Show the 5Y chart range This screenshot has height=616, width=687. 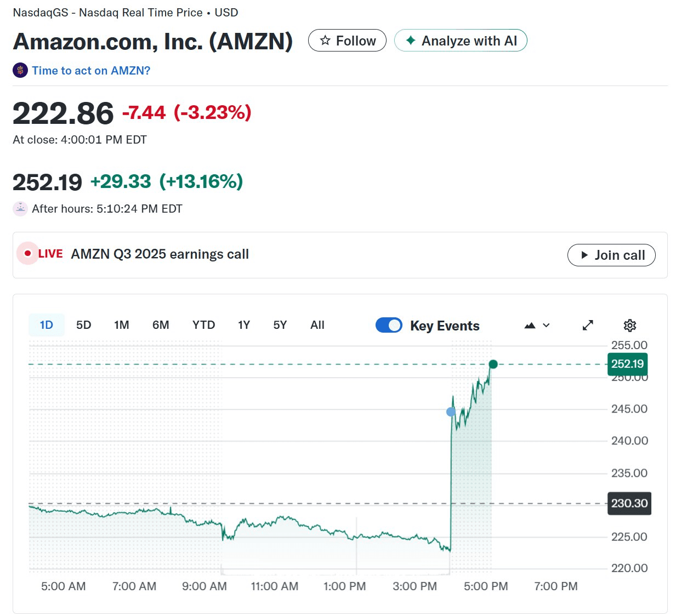[x=280, y=325]
